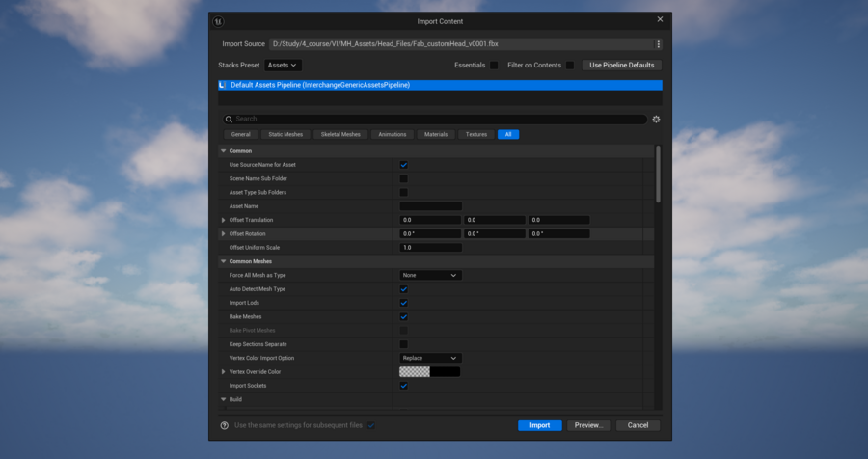Image resolution: width=868 pixels, height=459 pixels.
Task: Expand the Offset Translation row
Action: 224,221
